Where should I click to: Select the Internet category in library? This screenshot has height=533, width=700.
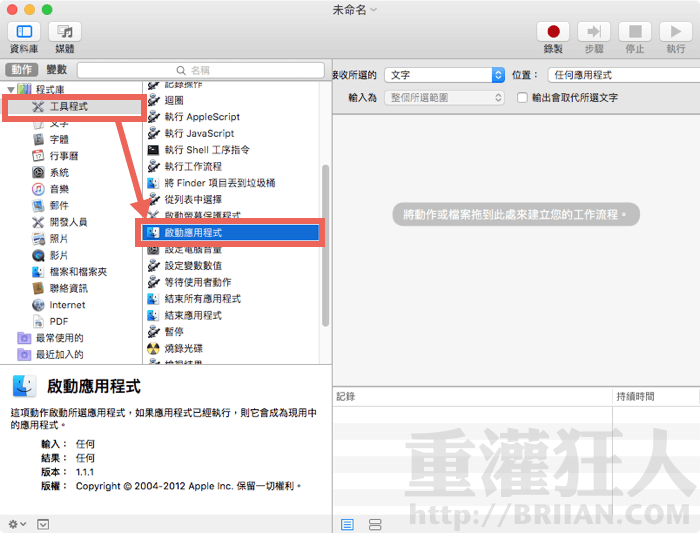[67, 305]
